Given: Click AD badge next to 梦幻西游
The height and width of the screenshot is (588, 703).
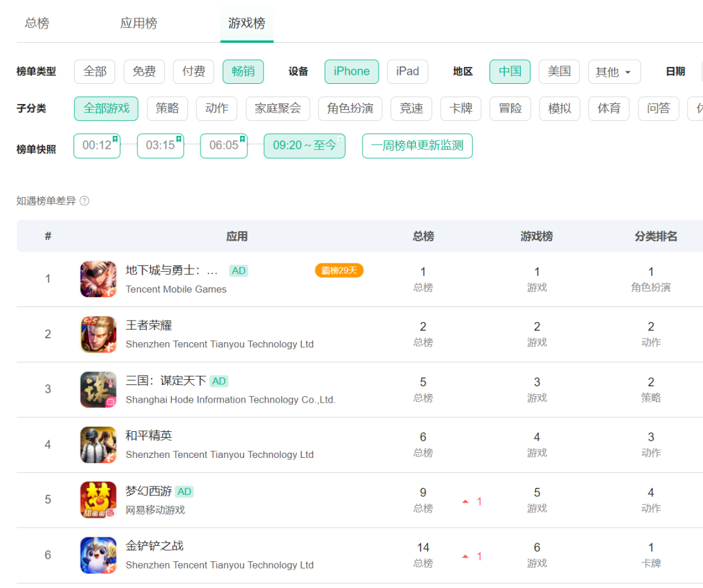Looking at the screenshot, I should tap(184, 492).
